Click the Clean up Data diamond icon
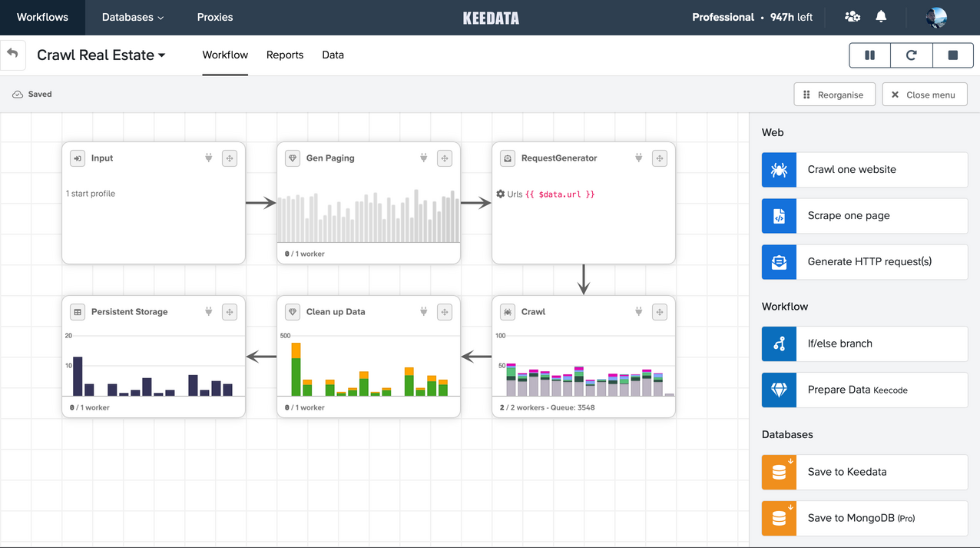The image size is (980, 548). 293,312
